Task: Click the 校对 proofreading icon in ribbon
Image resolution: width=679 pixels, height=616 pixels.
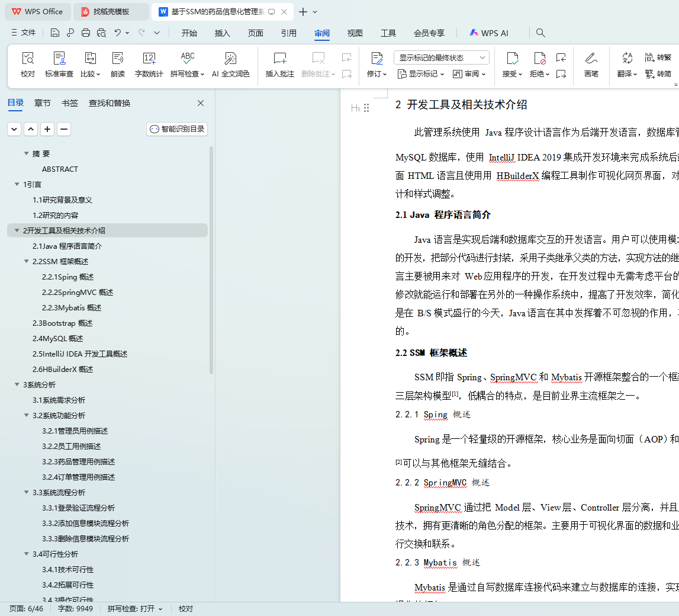Action: pyautogui.click(x=28, y=65)
